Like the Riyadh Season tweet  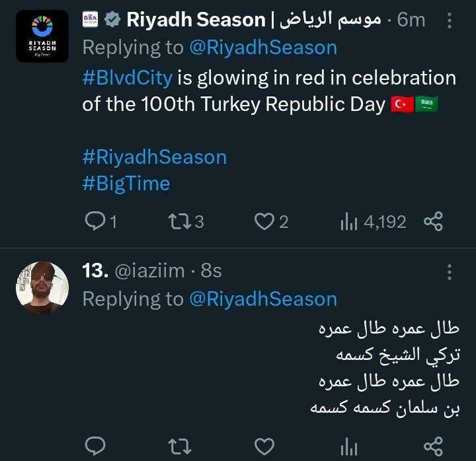[x=264, y=222]
